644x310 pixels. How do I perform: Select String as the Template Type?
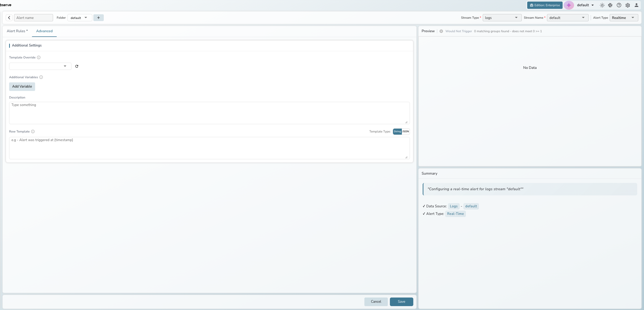[397, 131]
